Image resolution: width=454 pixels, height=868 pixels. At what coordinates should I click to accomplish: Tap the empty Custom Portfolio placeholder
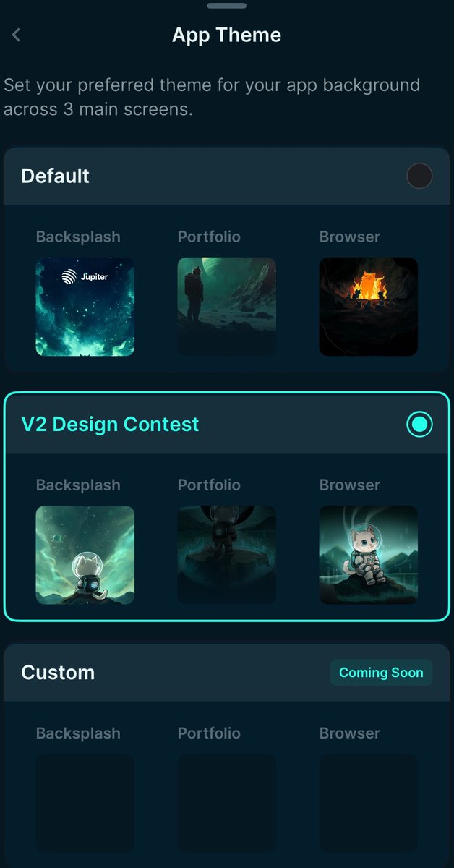point(227,803)
